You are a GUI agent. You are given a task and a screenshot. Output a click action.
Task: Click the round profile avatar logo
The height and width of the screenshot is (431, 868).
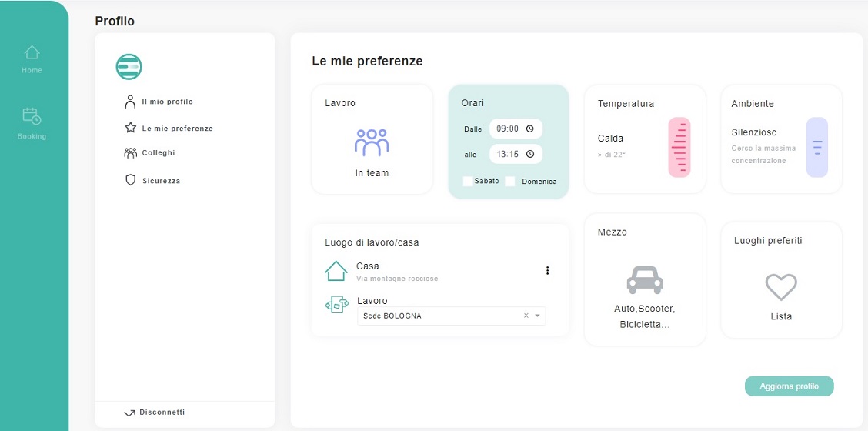click(129, 67)
